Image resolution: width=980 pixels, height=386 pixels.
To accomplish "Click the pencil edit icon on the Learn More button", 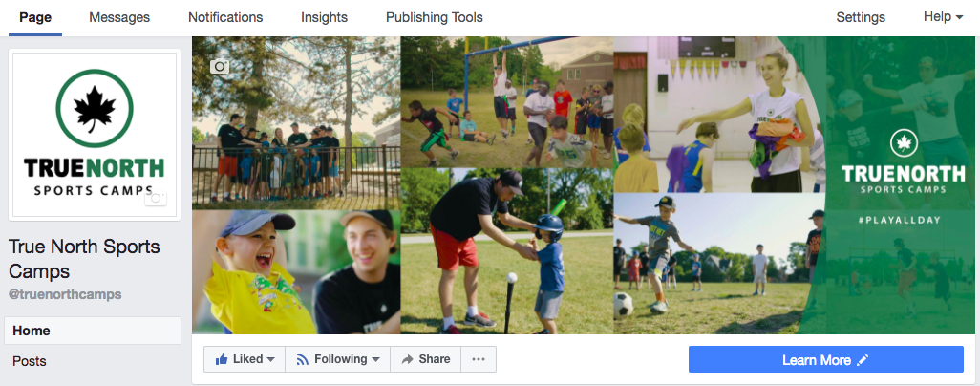I will tap(863, 360).
